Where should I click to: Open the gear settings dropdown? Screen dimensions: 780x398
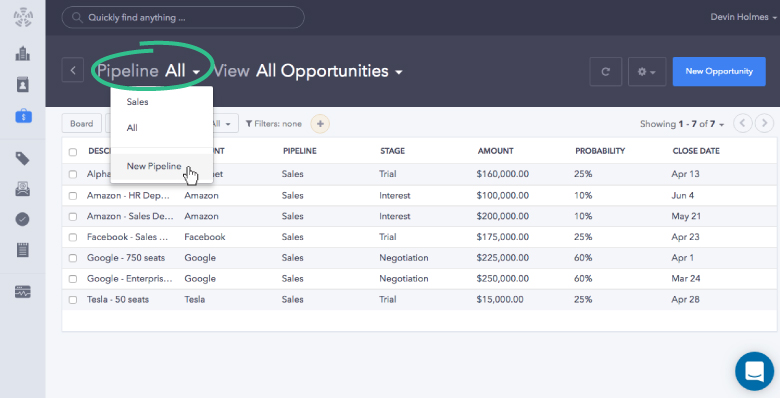point(647,72)
